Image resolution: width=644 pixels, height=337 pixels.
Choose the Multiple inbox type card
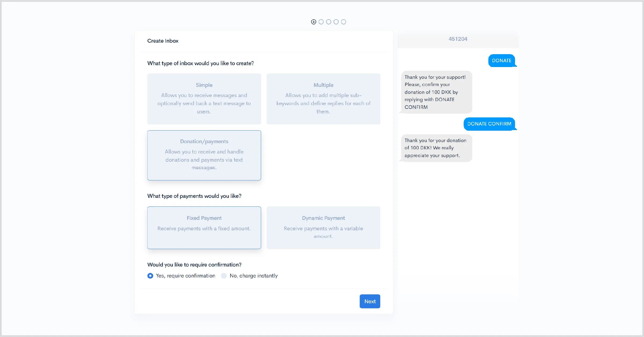click(323, 99)
